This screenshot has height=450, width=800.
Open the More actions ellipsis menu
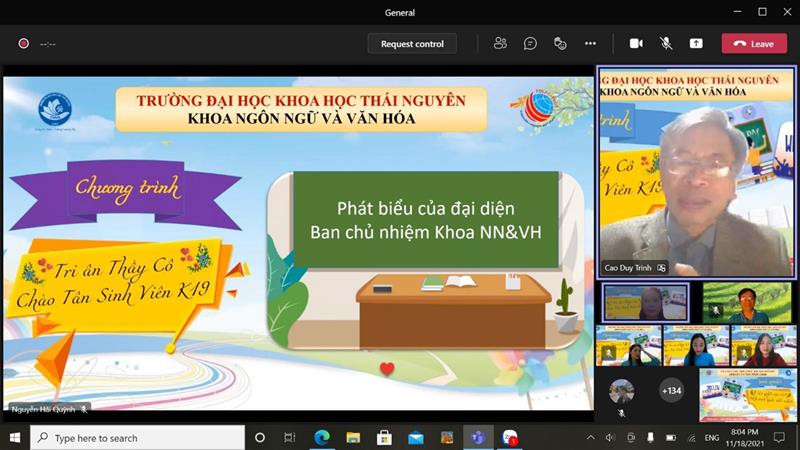click(x=590, y=43)
